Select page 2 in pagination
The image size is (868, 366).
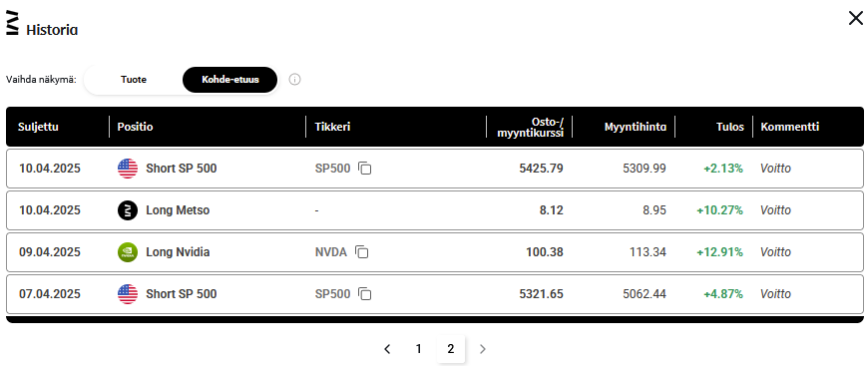pos(451,349)
